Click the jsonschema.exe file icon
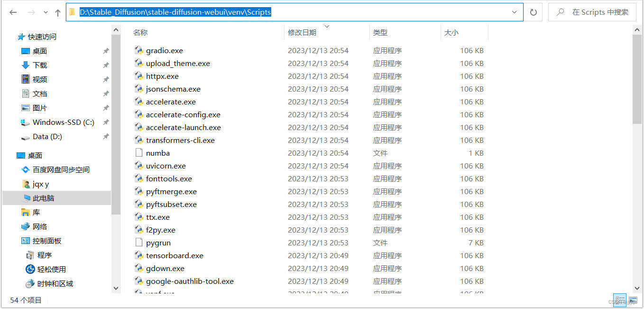 click(139, 88)
